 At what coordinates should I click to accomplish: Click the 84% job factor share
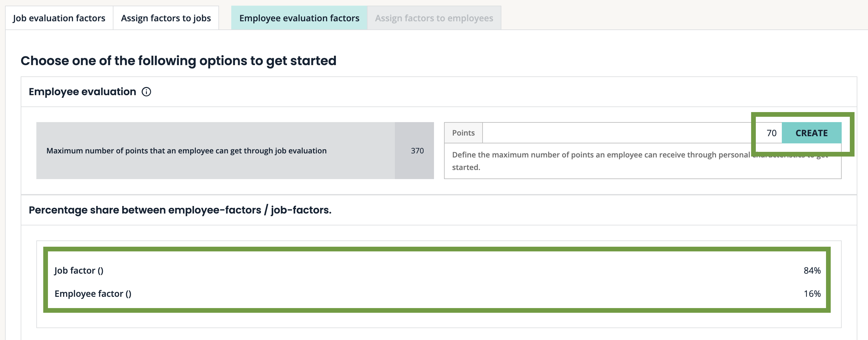pos(812,270)
